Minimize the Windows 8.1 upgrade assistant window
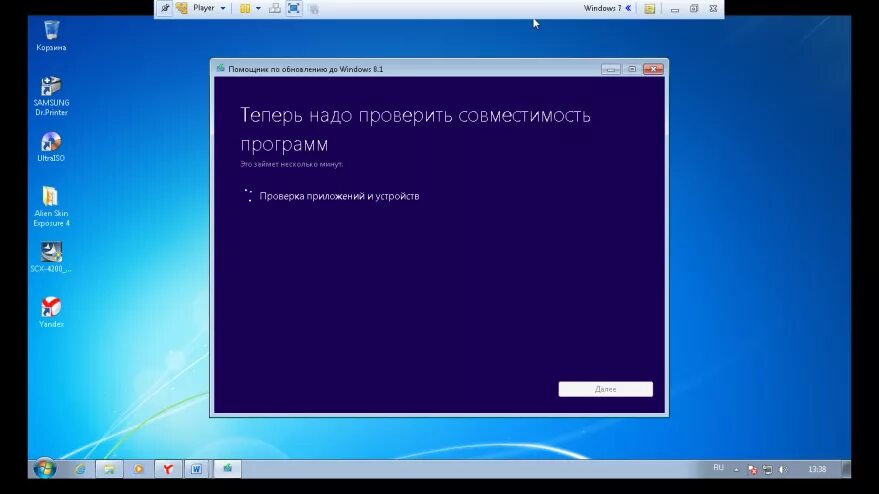This screenshot has height=494, width=879. [610, 69]
